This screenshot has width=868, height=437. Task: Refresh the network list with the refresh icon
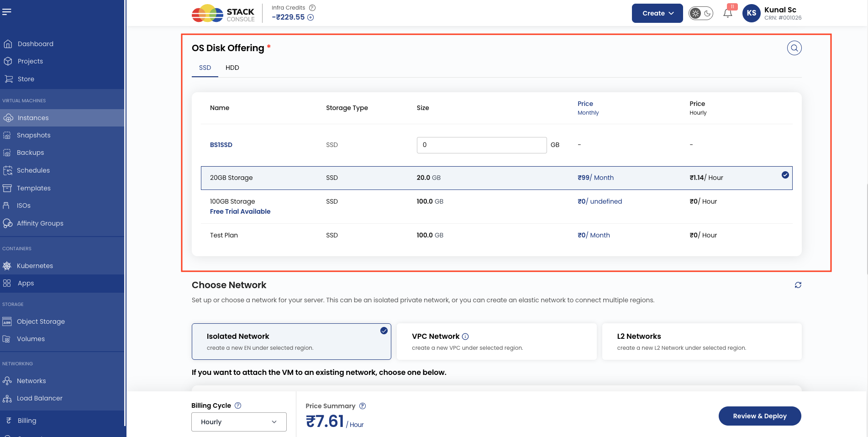pyautogui.click(x=798, y=285)
